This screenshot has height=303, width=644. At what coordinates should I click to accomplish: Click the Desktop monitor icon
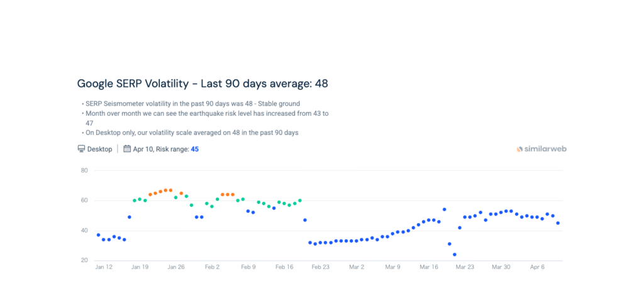pyautogui.click(x=81, y=149)
